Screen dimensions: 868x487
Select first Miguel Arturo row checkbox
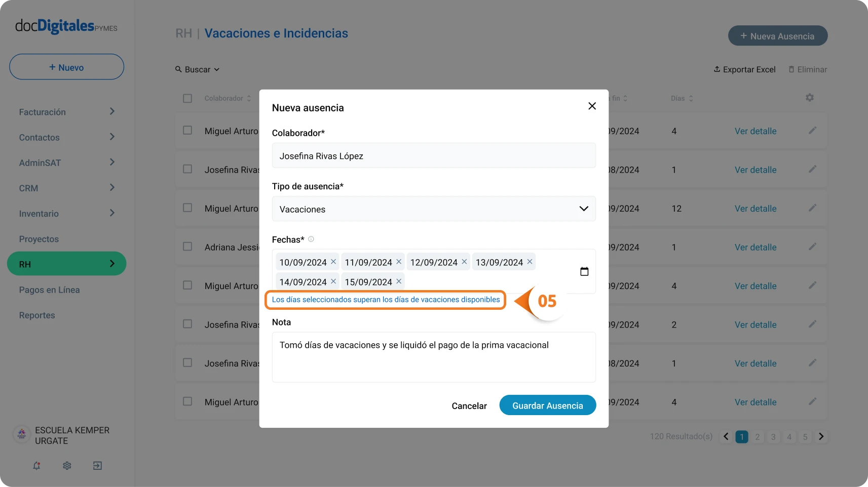[187, 131]
